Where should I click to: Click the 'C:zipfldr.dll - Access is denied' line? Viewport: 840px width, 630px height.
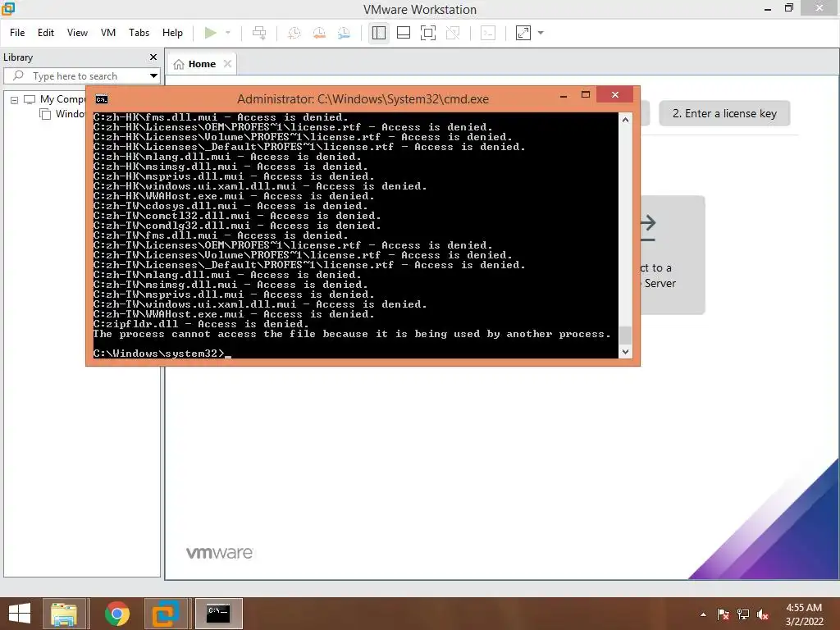pyautogui.click(x=201, y=324)
